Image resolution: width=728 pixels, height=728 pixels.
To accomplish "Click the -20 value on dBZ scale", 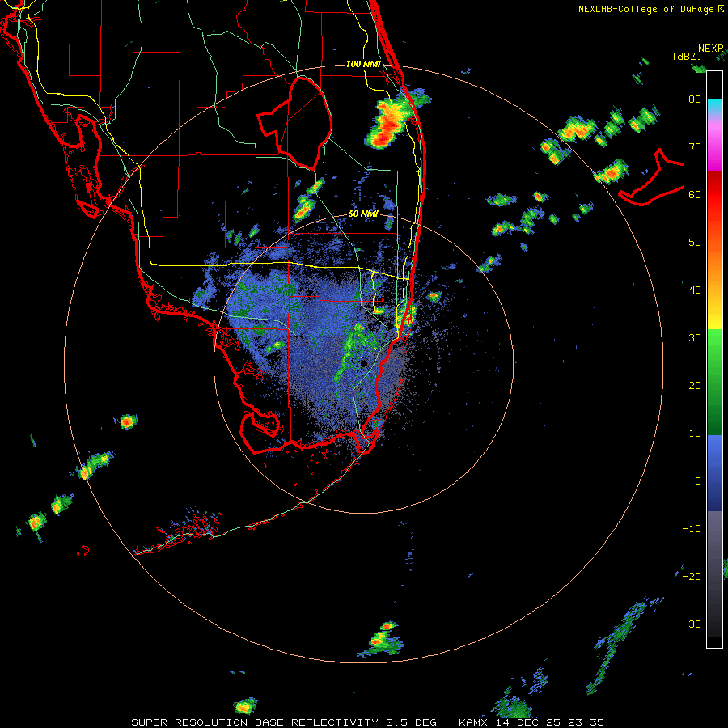I will [692, 577].
